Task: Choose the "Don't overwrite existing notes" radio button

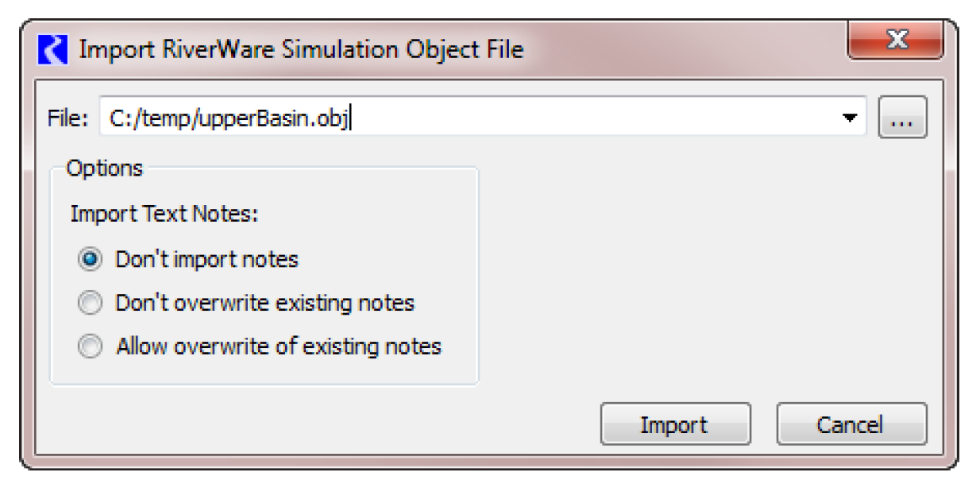Action: (x=90, y=303)
